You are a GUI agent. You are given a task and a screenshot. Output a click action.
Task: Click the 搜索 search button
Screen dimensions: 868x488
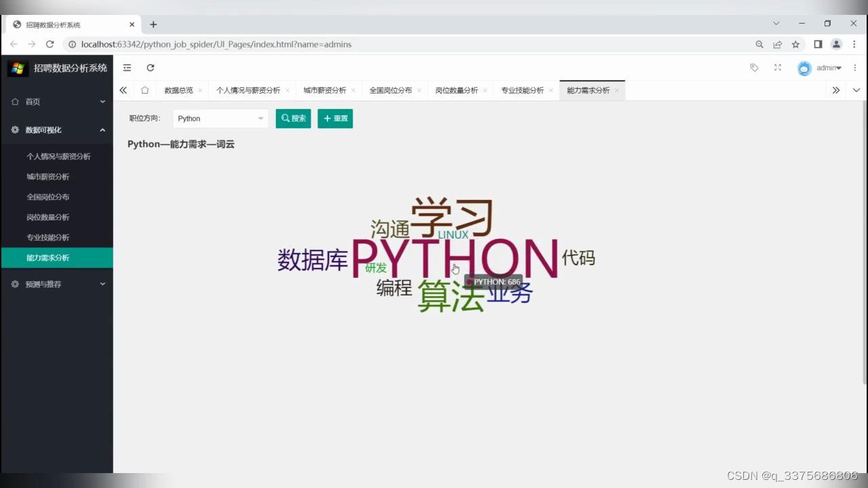pyautogui.click(x=293, y=118)
